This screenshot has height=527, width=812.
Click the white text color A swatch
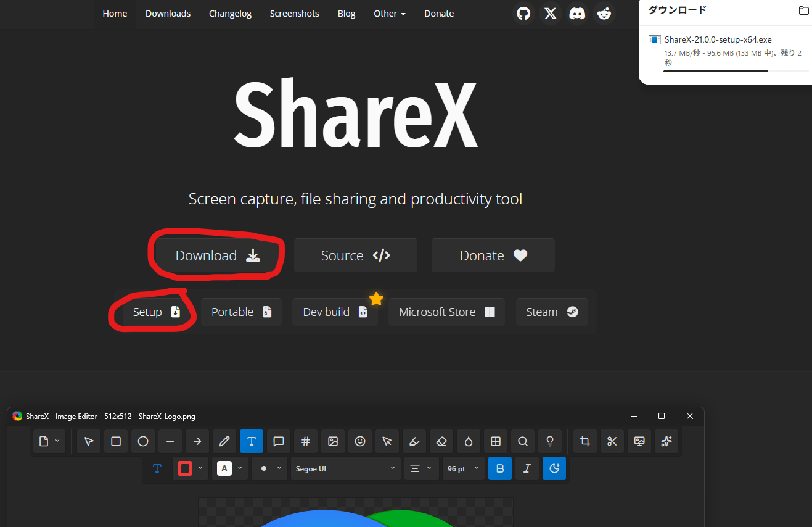[x=224, y=469]
